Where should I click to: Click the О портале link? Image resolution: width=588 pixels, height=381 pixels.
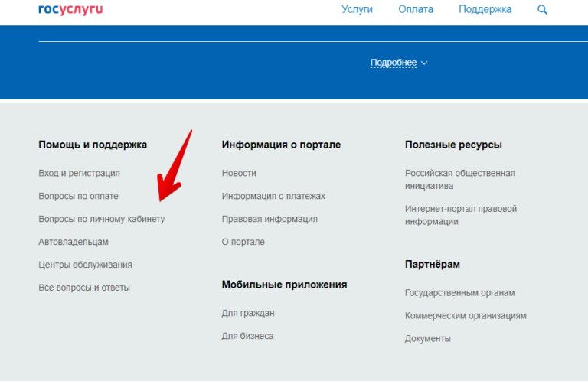pos(243,243)
